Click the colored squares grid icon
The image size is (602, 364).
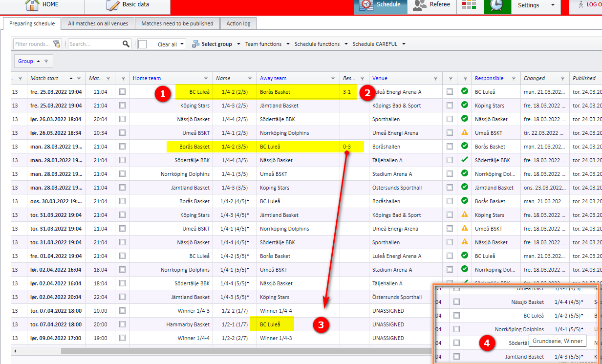click(x=469, y=5)
